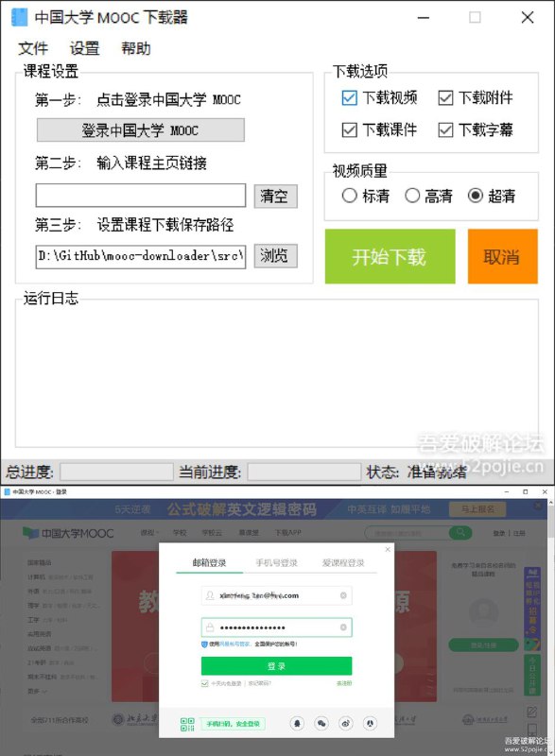Click the 网易帐号登录 link
Viewport: 555px width, 756px height.
coord(235,644)
